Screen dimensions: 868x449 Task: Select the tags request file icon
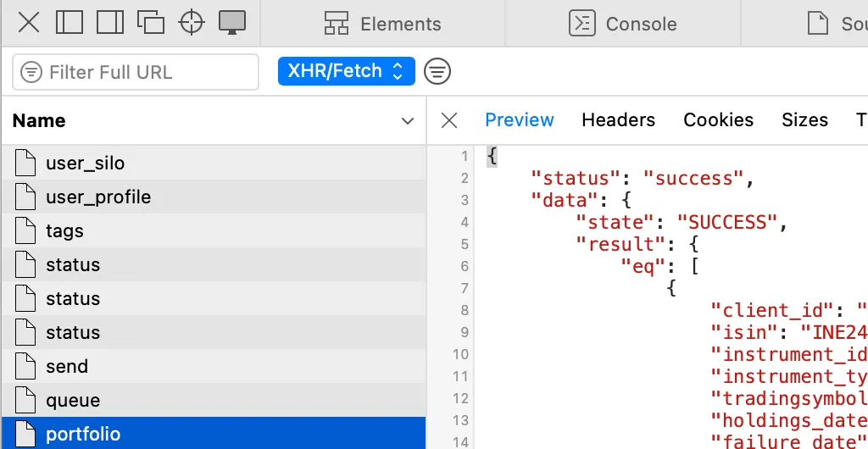(x=25, y=230)
